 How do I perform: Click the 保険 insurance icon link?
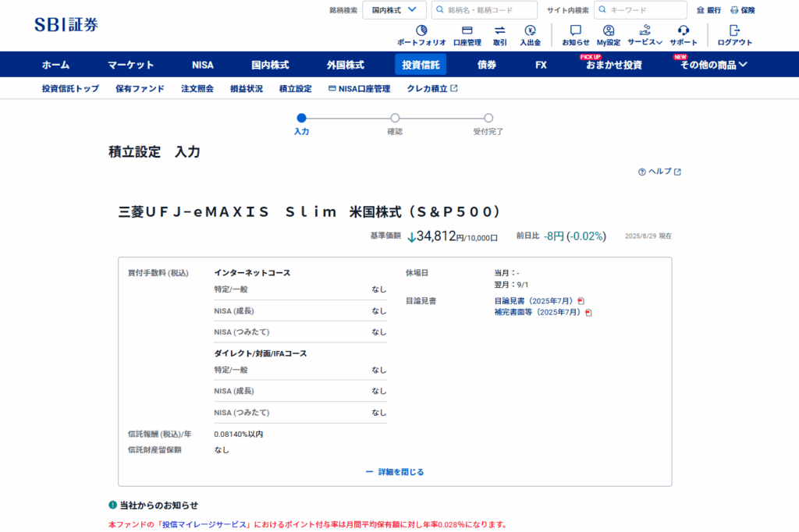743,10
